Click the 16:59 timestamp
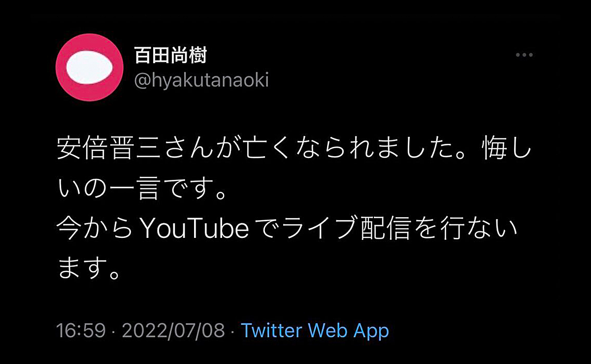Image resolution: width=591 pixels, height=364 pixels. click(x=81, y=331)
